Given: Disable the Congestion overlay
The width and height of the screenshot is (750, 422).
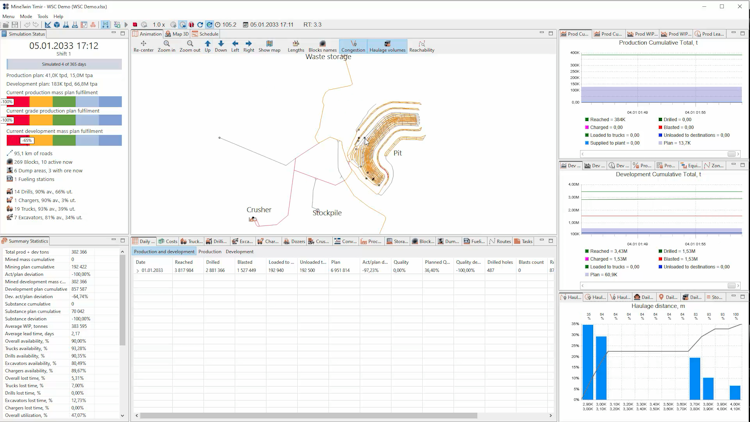Looking at the screenshot, I should 353,46.
